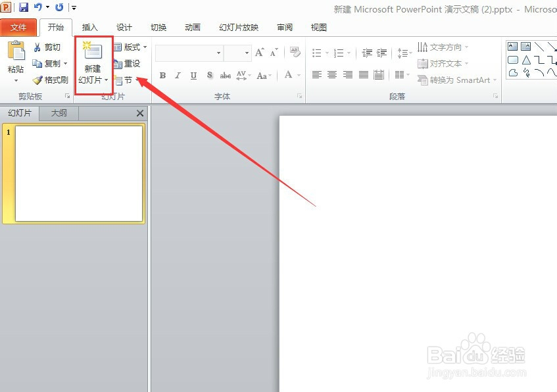Click the Copy button
Image resolution: width=557 pixels, height=392 pixels.
point(47,64)
